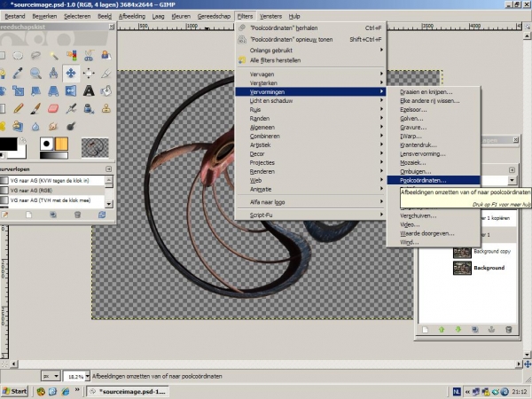
Task: Open the px unit dropdown in status bar
Action: pos(51,376)
